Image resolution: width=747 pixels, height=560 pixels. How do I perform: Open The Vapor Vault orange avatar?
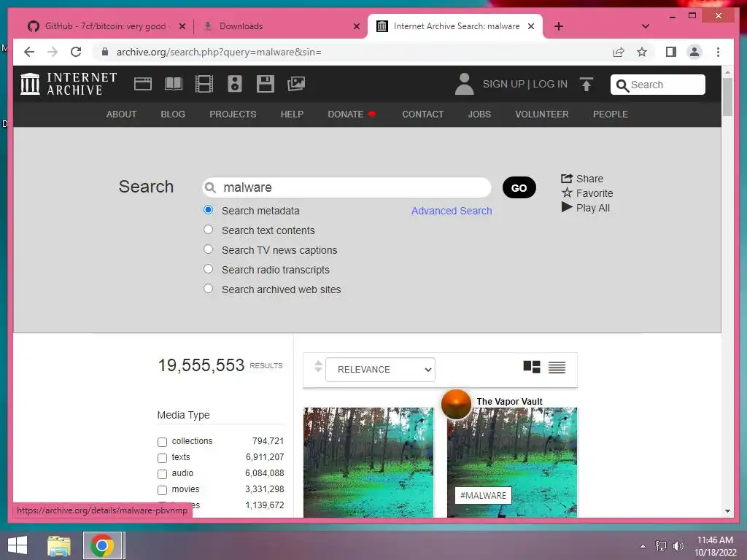[x=457, y=404]
